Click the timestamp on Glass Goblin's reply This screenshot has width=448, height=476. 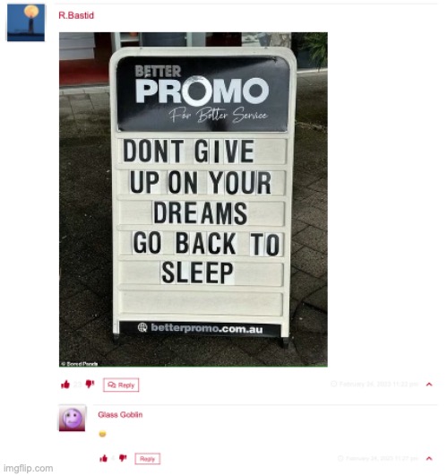[x=382, y=458]
